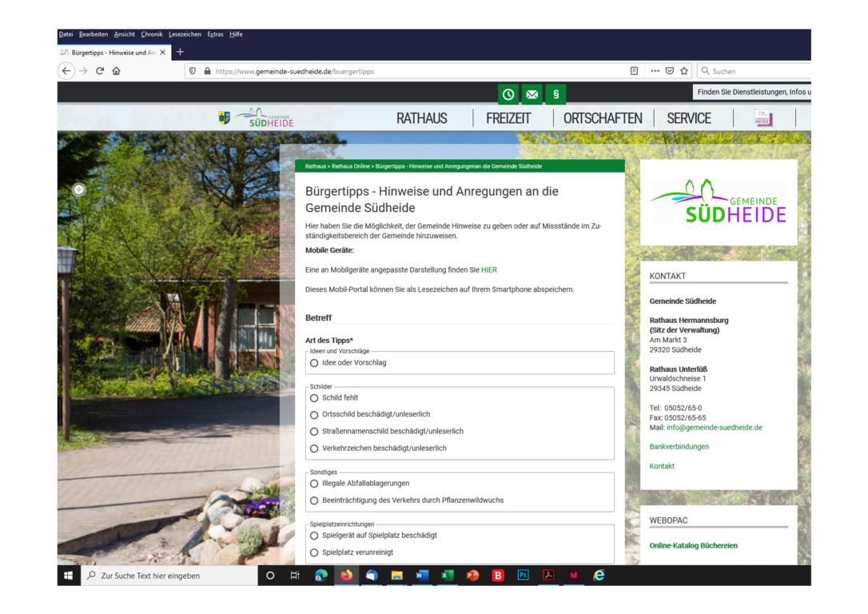Click the 'Rathaus Online' breadcrumb link
The height and width of the screenshot is (614, 868).
point(350,166)
